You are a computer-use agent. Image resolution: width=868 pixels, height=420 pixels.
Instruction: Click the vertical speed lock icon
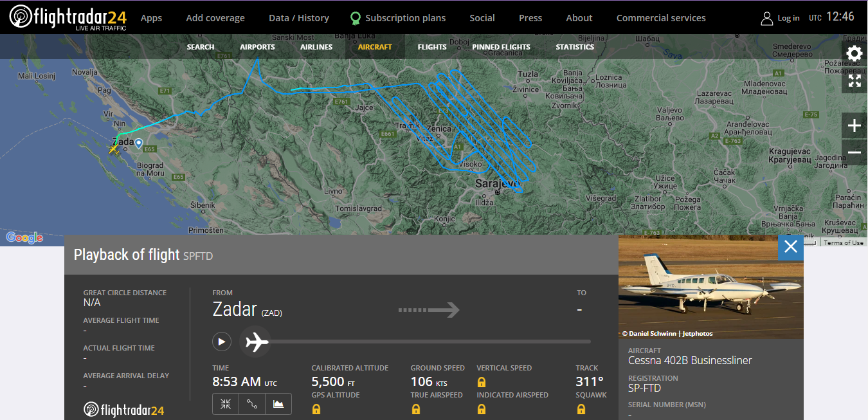tap(482, 382)
